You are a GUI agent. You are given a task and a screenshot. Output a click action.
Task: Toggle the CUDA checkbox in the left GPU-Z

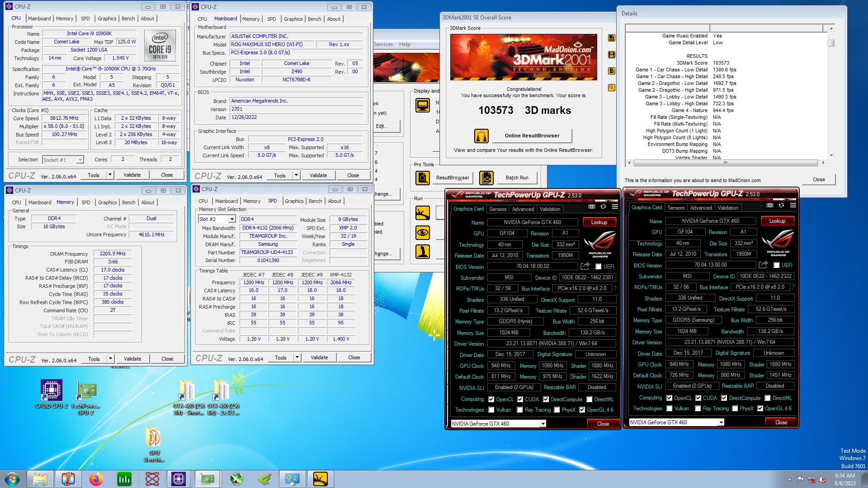tap(520, 399)
